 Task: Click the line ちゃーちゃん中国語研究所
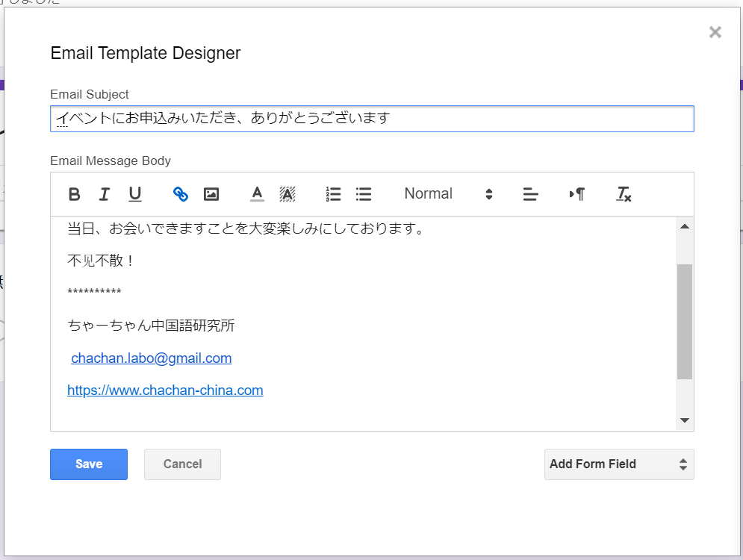[x=151, y=326]
